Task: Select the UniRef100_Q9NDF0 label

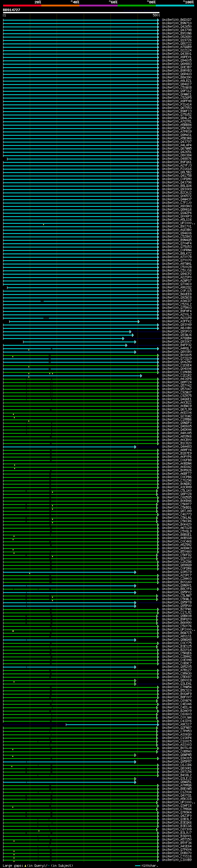Action: (177, 423)
